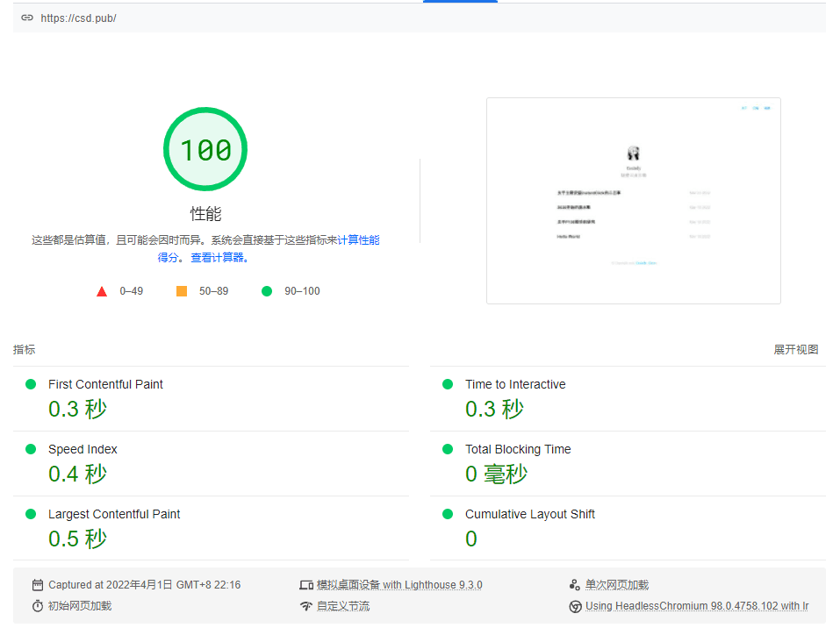
Task: Expand the metrics with 展开视图
Action: click(x=796, y=349)
